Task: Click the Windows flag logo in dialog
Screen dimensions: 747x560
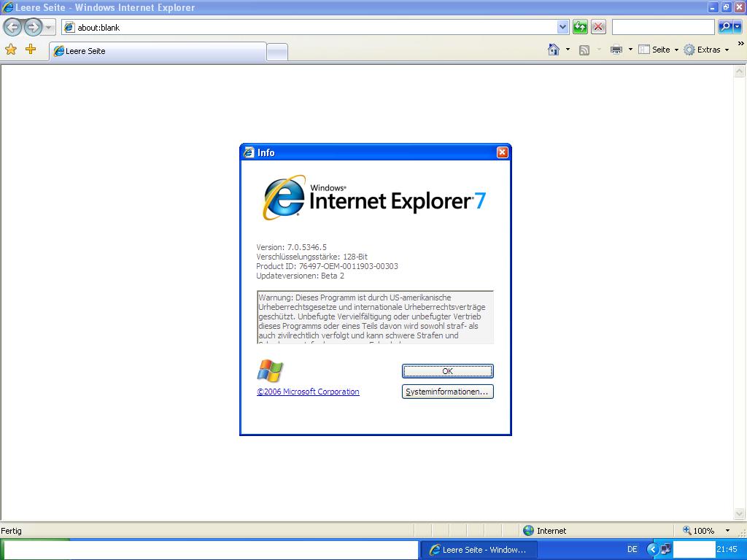Action: tap(270, 370)
